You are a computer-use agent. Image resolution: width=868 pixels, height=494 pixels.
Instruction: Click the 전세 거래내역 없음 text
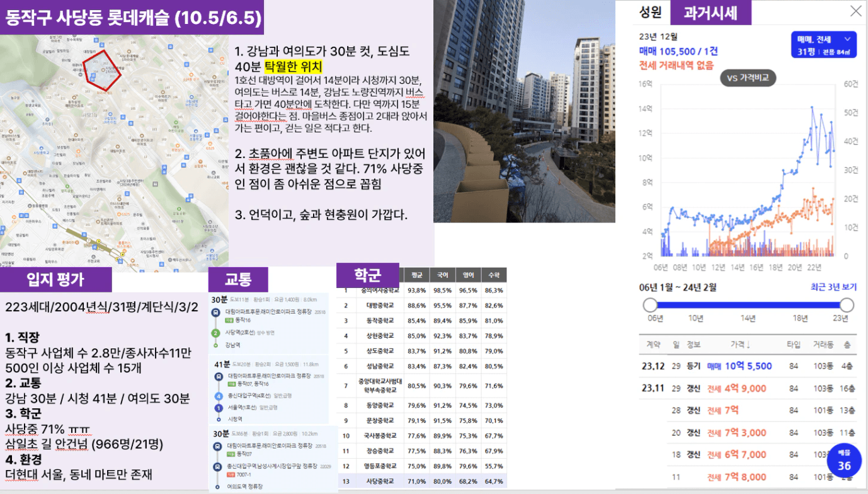[x=677, y=65]
